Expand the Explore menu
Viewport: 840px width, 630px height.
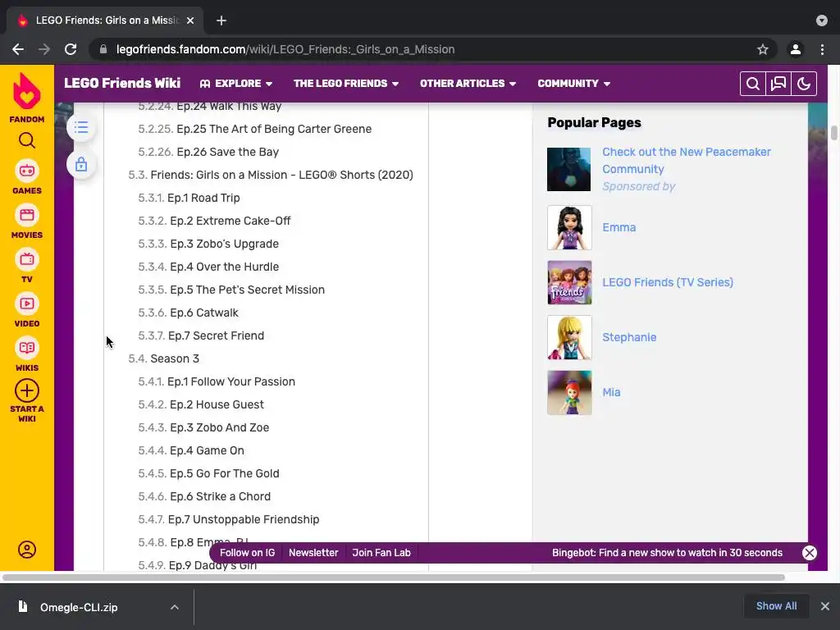pos(236,84)
